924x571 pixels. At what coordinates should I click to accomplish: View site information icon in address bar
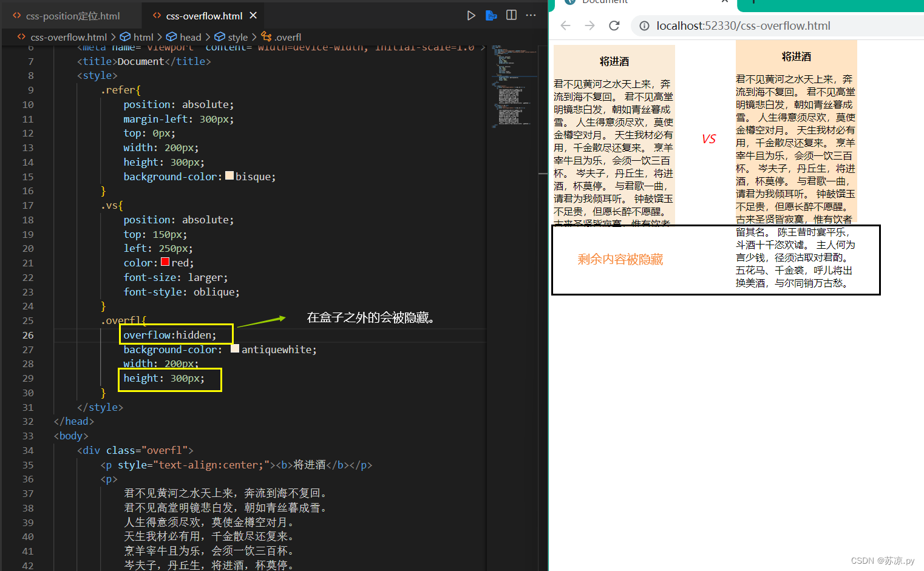pos(644,25)
